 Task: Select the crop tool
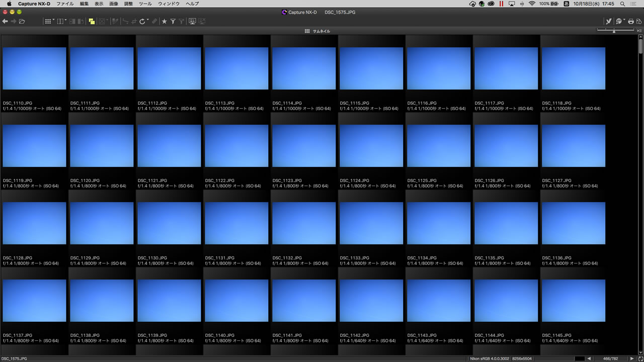[134, 21]
